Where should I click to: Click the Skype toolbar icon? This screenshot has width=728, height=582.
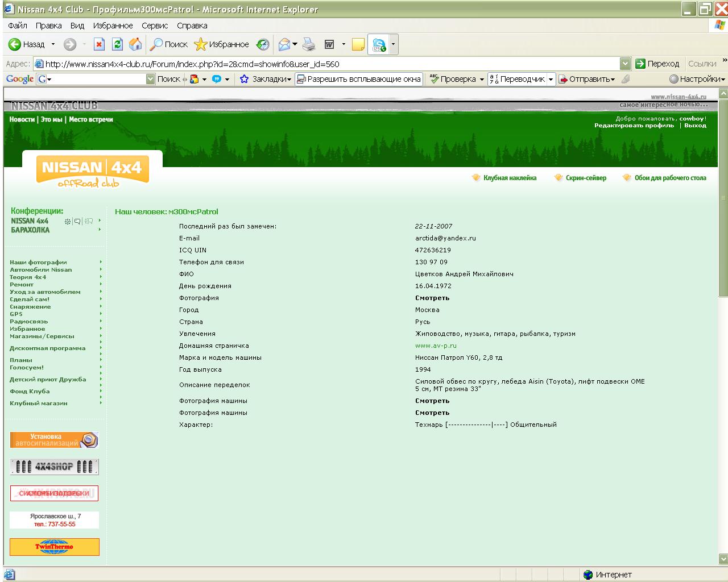click(x=379, y=44)
